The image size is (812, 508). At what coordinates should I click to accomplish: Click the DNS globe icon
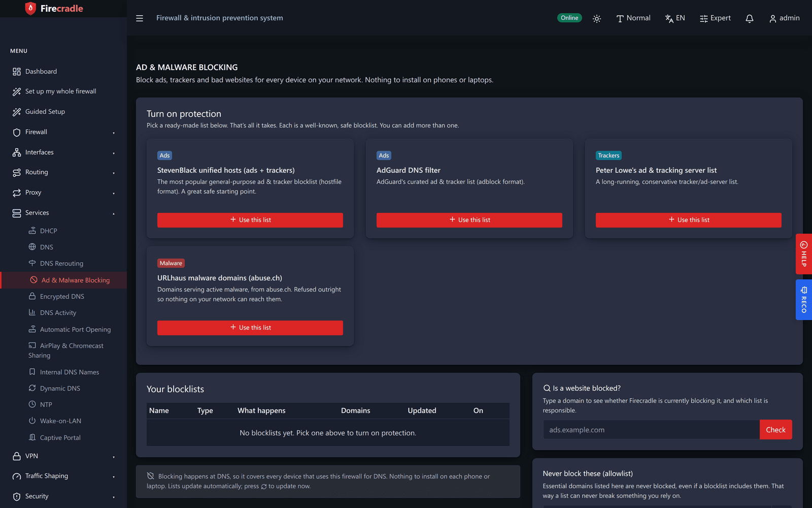tap(32, 247)
